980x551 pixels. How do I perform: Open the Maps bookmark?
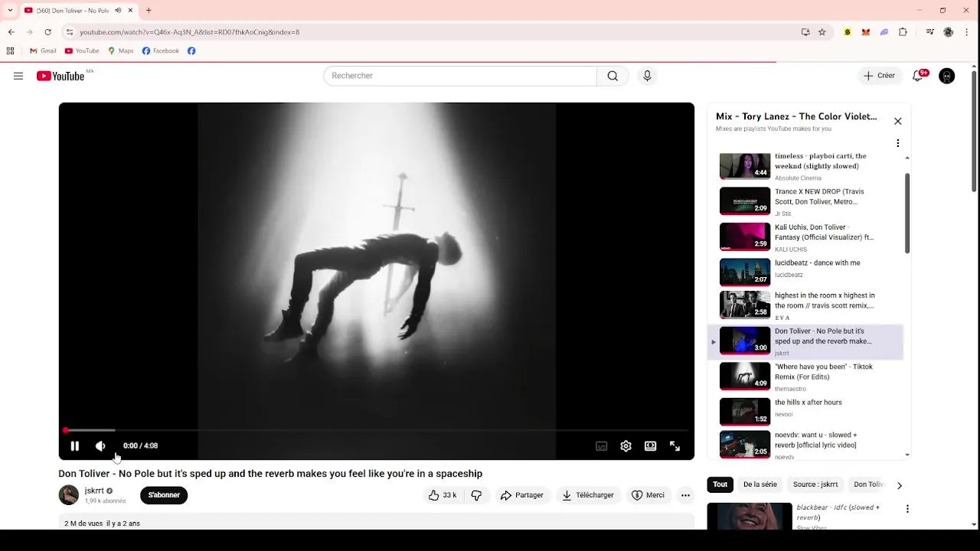coord(121,51)
